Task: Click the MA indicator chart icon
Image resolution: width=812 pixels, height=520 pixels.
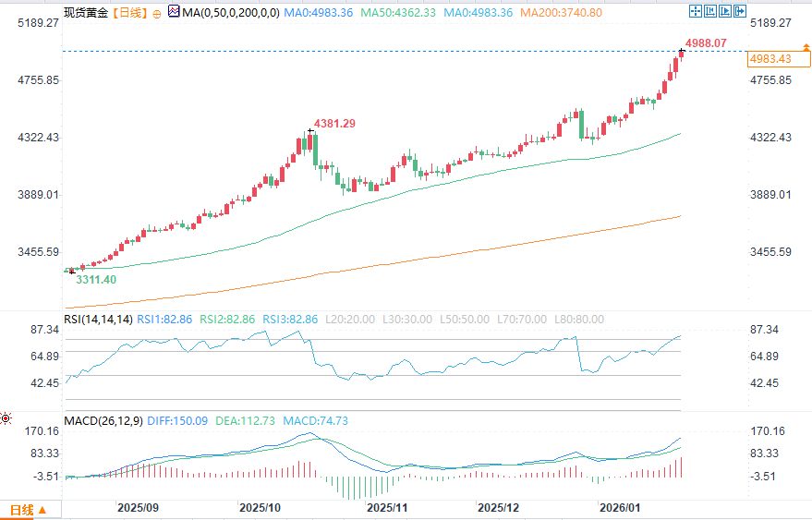Action: [x=174, y=11]
